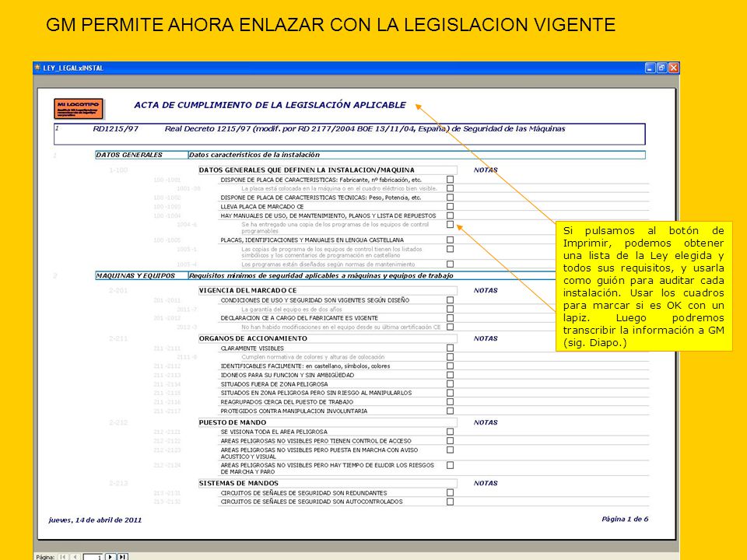Screen dimensions: 747x560
Task: Click the MAQUINAS Y EQUIPOS section header
Action: pos(135,275)
